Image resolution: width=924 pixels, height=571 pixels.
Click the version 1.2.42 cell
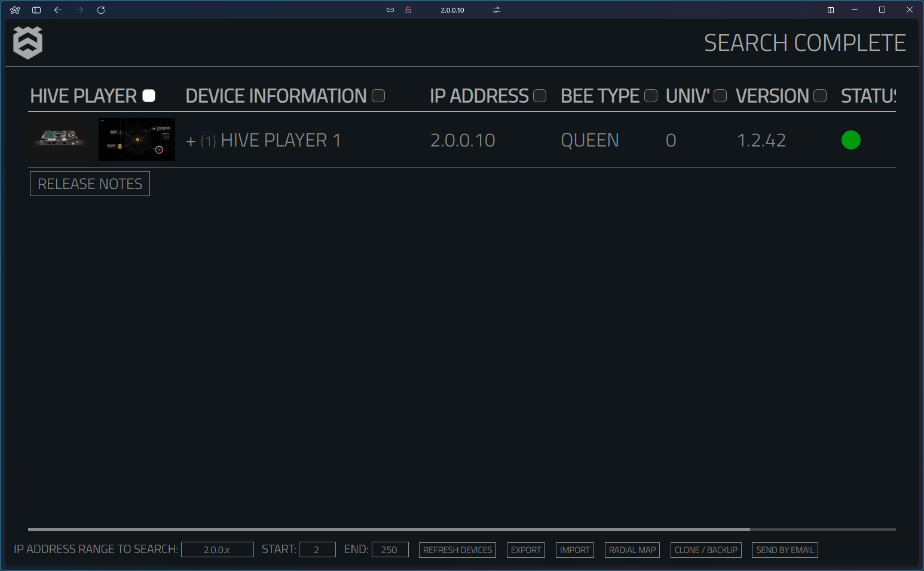click(x=761, y=140)
